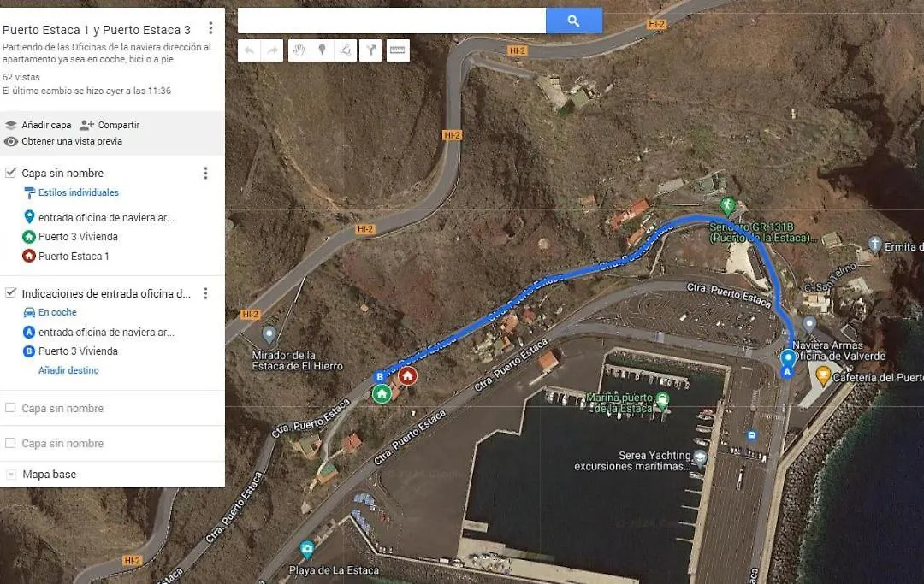
Task: Select the hand pan tool
Action: point(299,50)
